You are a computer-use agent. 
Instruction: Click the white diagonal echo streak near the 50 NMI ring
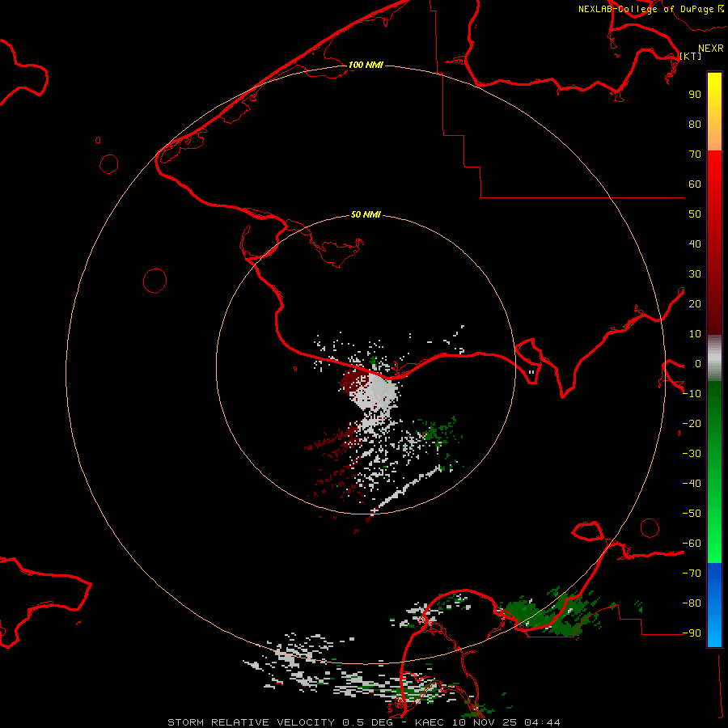coord(408,488)
